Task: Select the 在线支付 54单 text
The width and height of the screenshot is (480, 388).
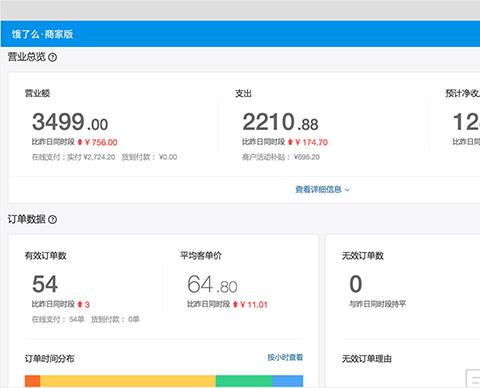Action: (58, 319)
